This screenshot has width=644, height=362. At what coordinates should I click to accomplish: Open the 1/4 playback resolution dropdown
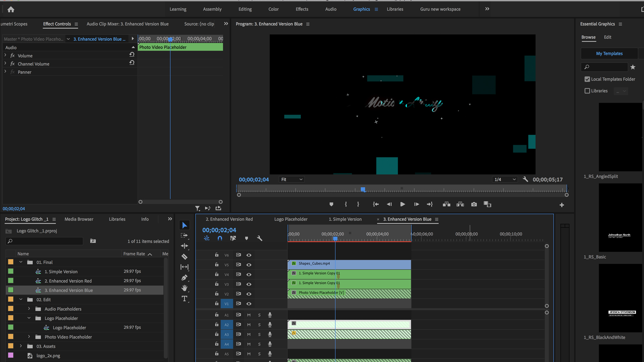505,179
